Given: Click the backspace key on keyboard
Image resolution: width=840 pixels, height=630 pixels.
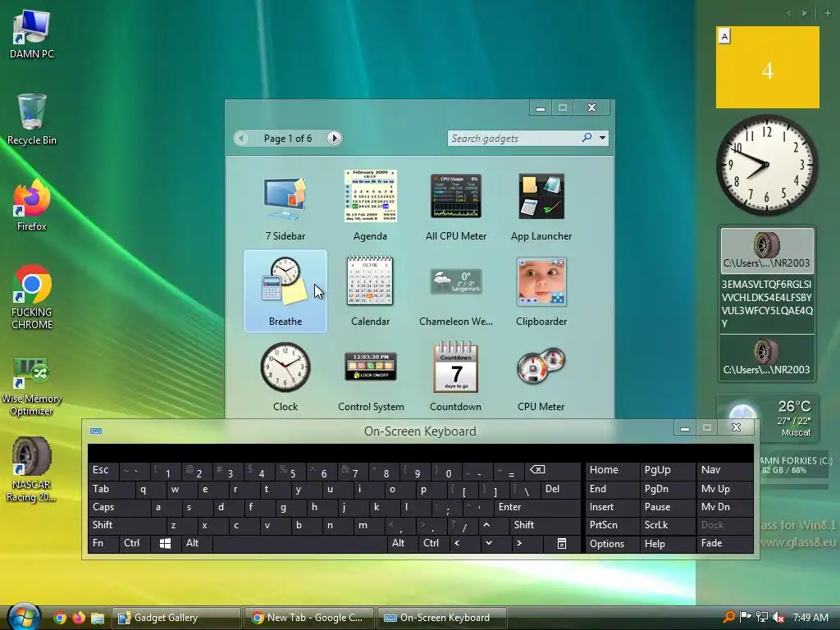Looking at the screenshot, I should point(553,470).
